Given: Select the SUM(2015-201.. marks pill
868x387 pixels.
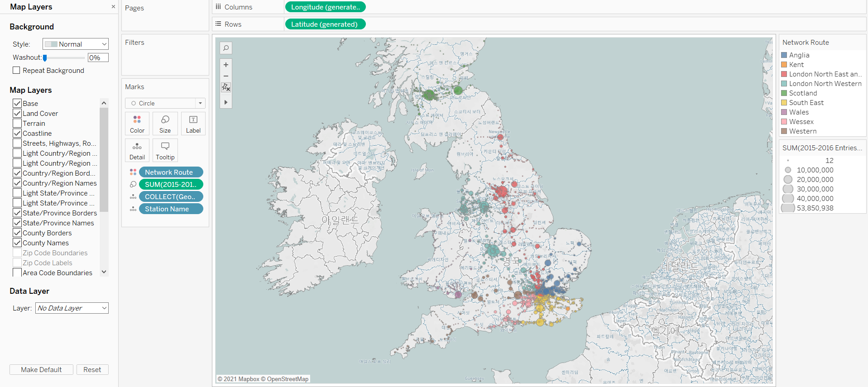Looking at the screenshot, I should [171, 184].
